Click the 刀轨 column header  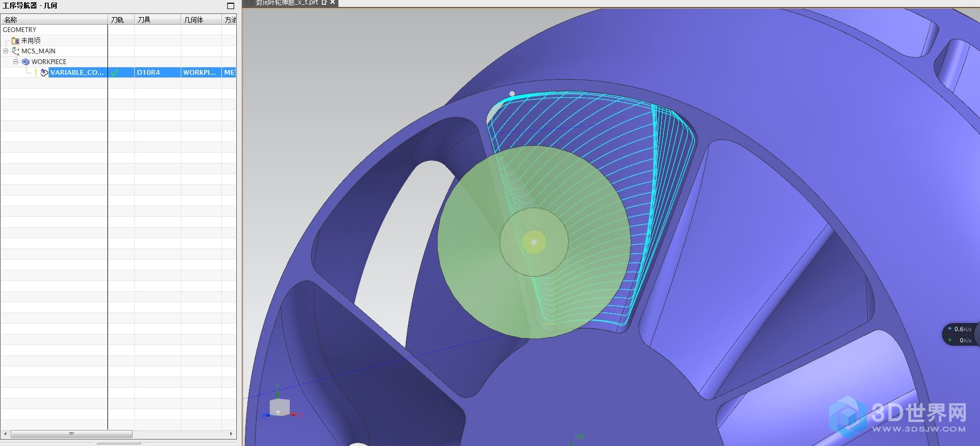pyautogui.click(x=121, y=20)
